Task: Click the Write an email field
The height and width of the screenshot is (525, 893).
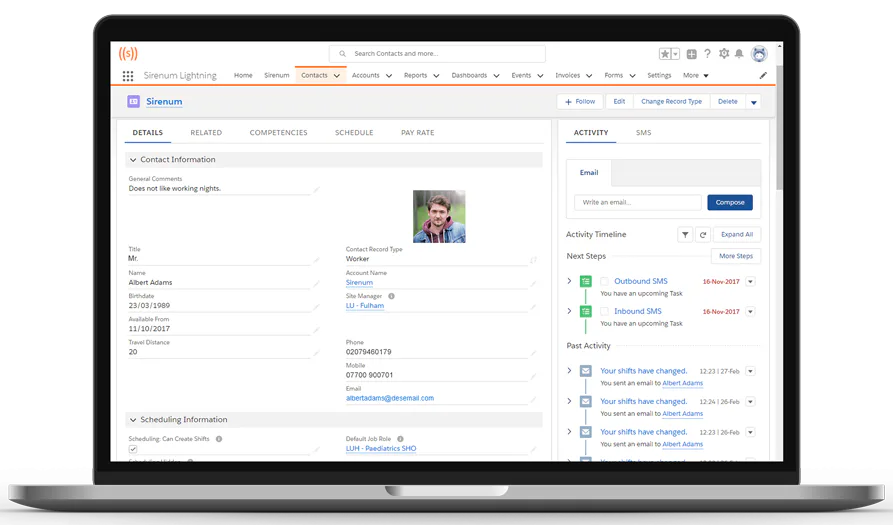Action: click(x=638, y=203)
